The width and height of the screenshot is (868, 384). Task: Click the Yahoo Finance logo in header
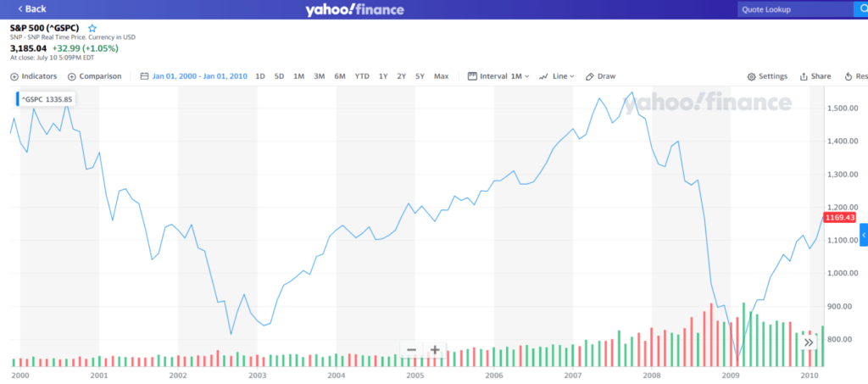pyautogui.click(x=354, y=9)
